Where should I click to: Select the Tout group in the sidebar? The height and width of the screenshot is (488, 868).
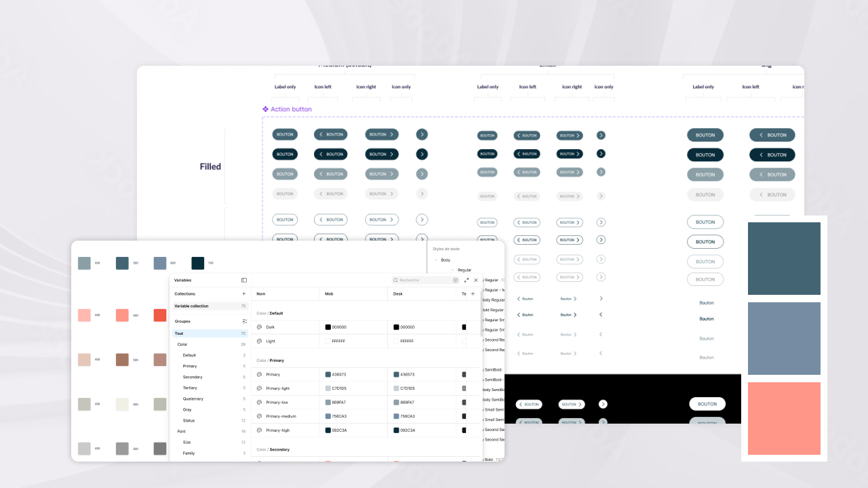click(x=179, y=333)
